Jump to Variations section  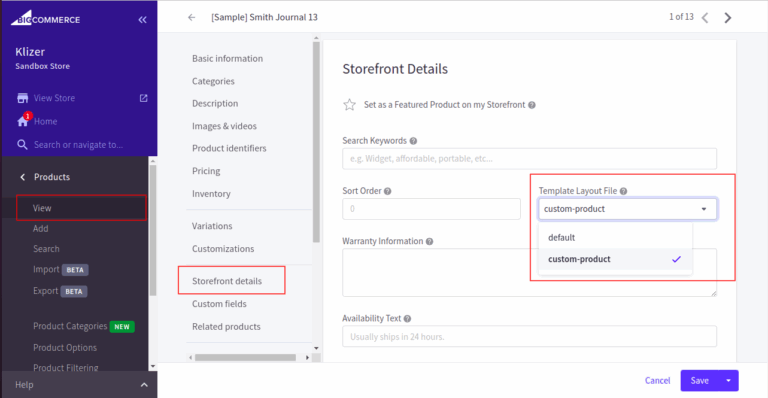(212, 226)
